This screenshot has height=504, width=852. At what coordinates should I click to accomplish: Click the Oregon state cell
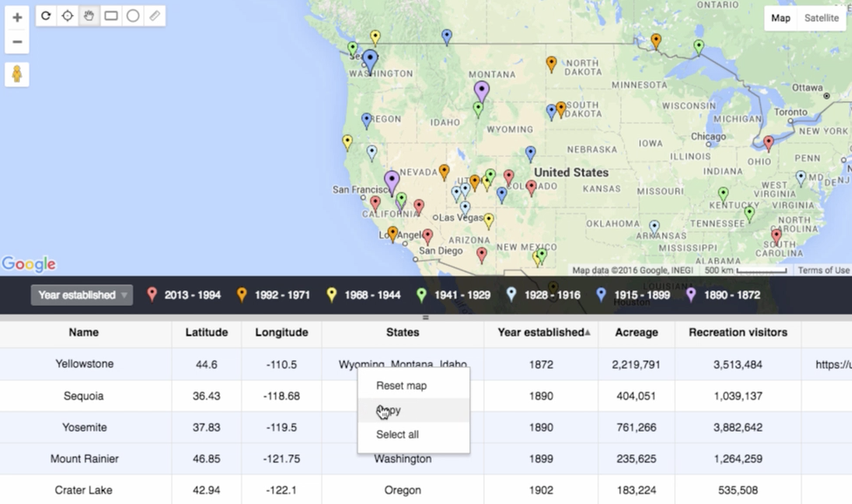tap(403, 490)
